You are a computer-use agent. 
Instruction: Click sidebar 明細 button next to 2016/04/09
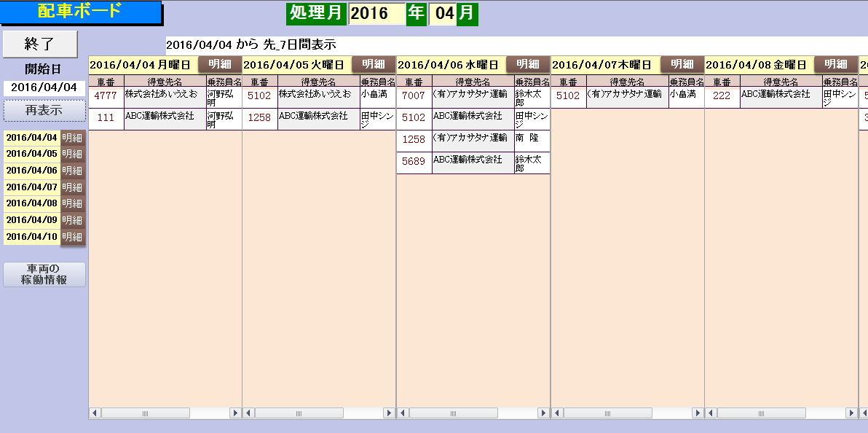(x=73, y=220)
